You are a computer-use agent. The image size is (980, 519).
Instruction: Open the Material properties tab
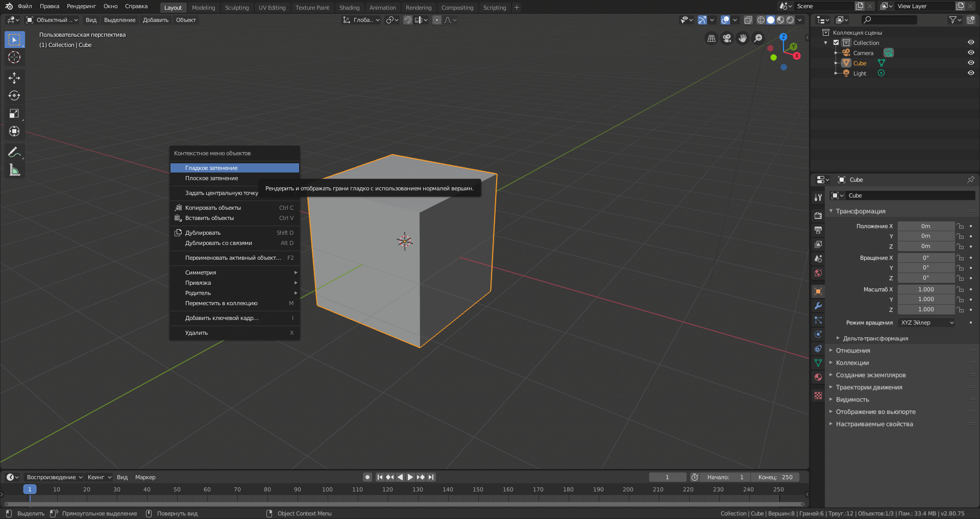[x=818, y=377]
